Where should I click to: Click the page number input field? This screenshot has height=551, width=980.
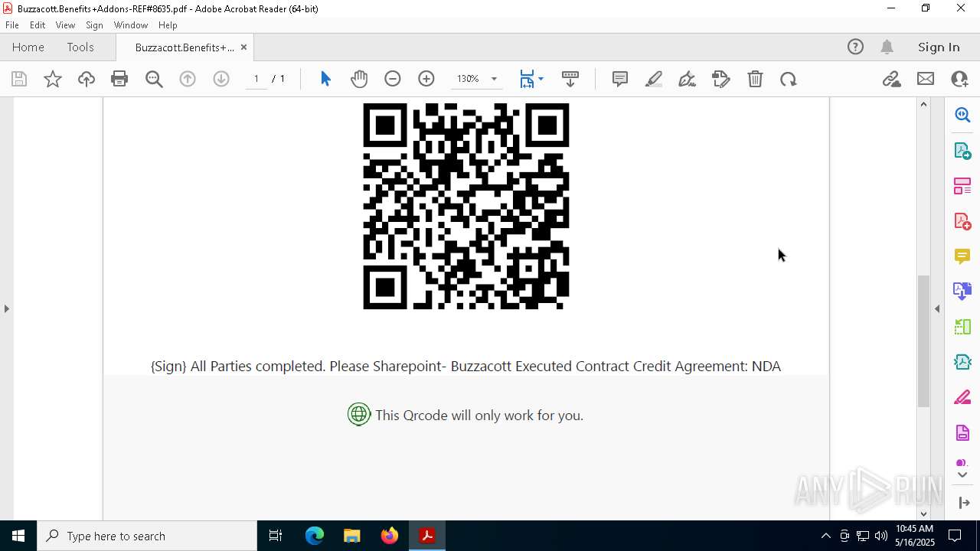point(256,79)
